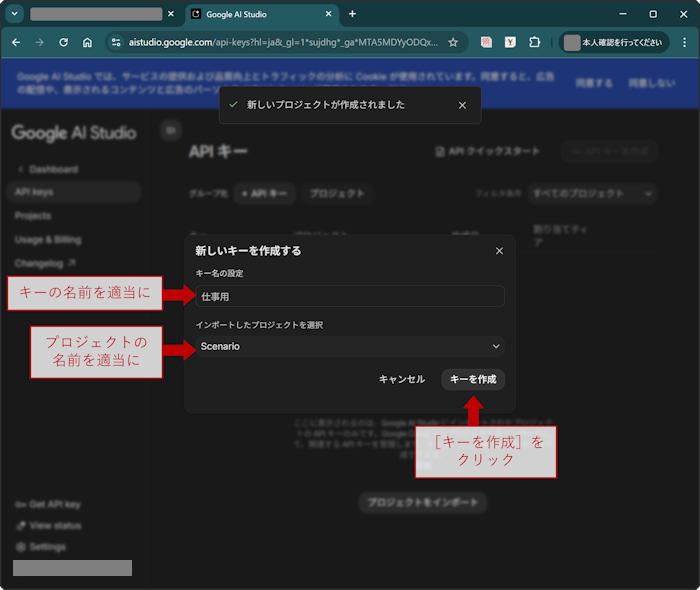
Task: Click the キャンセル button
Action: tap(402, 379)
